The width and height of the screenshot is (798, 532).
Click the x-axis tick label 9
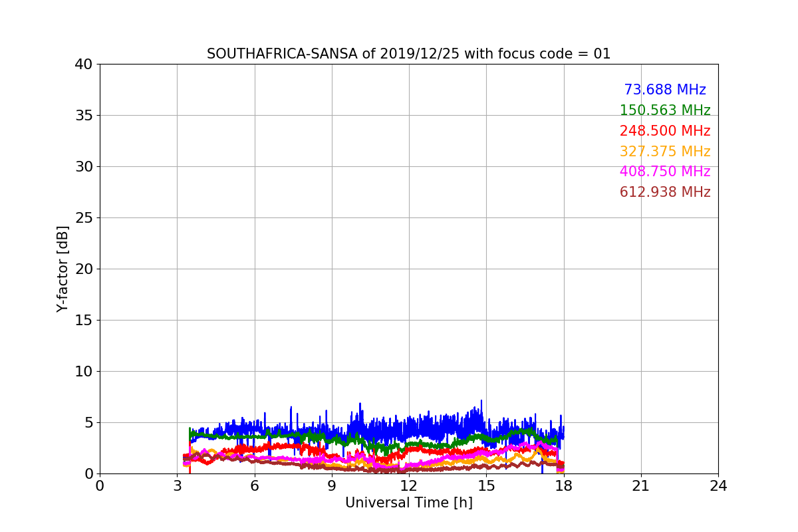[332, 485]
